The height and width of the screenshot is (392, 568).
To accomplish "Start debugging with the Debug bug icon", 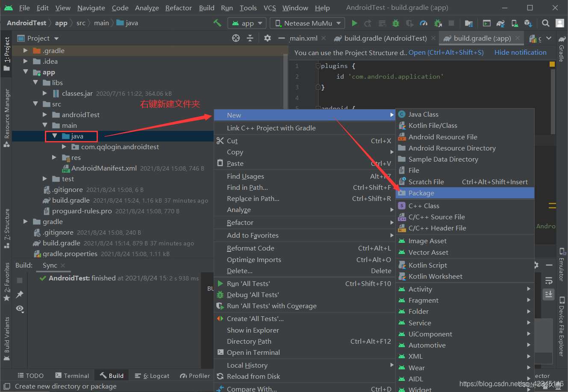I will point(395,23).
